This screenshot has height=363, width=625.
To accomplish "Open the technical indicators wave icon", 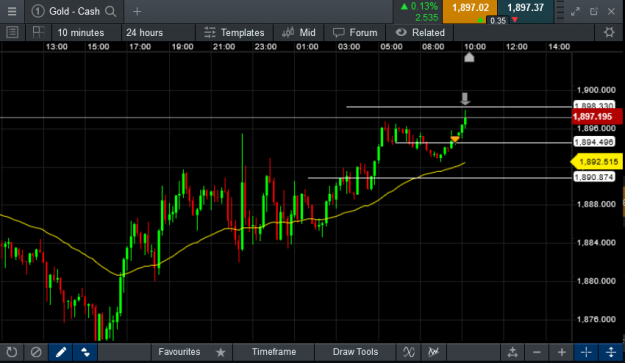I will [x=409, y=352].
